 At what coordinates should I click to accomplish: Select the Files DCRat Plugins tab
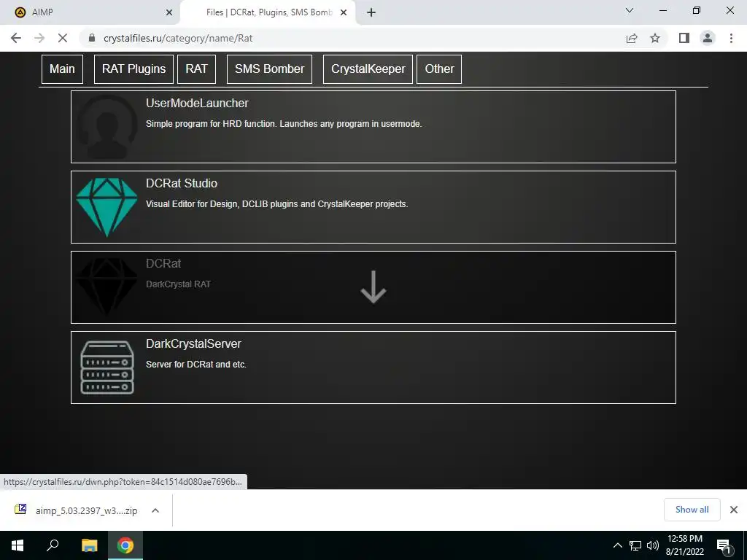tap(268, 12)
